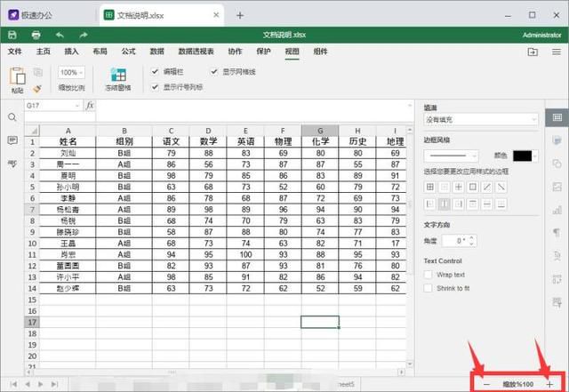The height and width of the screenshot is (392, 569).
Task: Click select-all corner of the grid
Action: (32, 131)
